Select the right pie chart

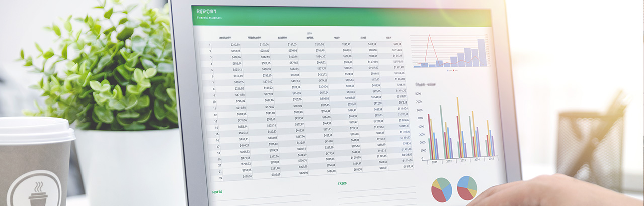pyautogui.click(x=467, y=188)
